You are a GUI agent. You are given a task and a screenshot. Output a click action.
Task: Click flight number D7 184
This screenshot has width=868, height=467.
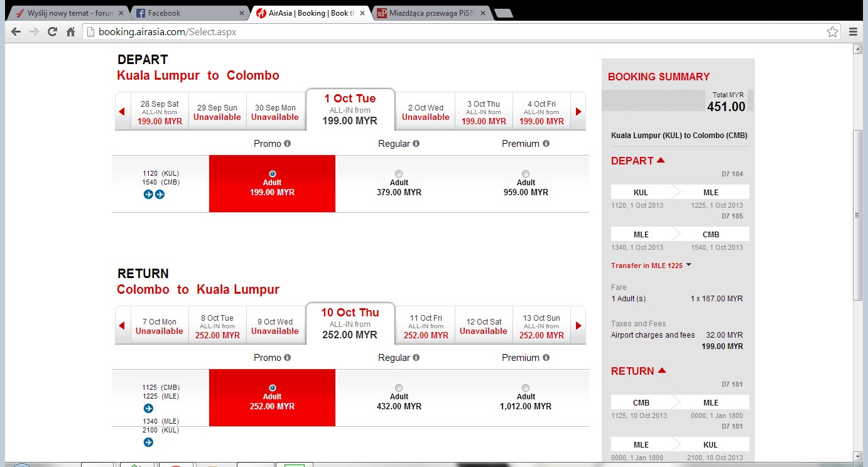pyautogui.click(x=732, y=174)
